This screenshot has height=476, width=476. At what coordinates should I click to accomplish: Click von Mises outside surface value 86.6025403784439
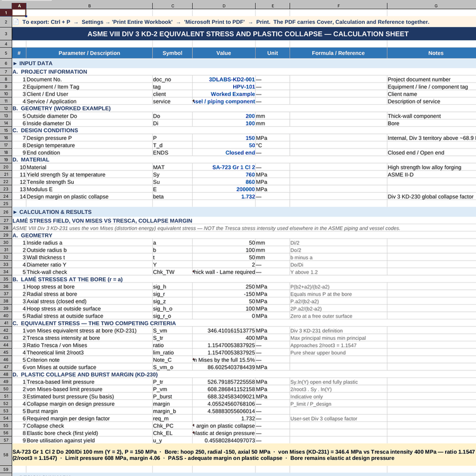[x=231, y=367]
